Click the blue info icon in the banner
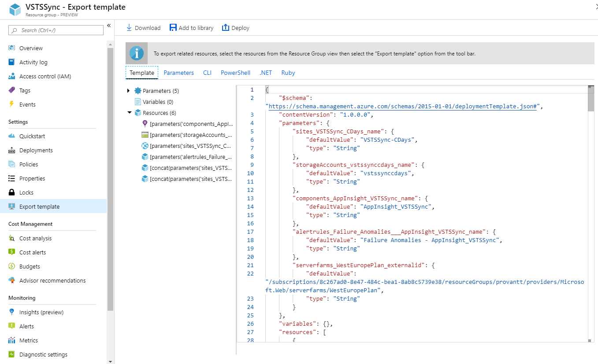 [x=136, y=53]
